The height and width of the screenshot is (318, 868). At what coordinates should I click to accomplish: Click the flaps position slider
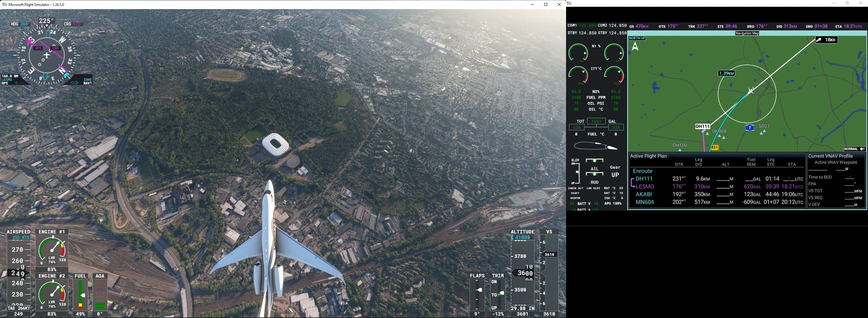point(478,290)
